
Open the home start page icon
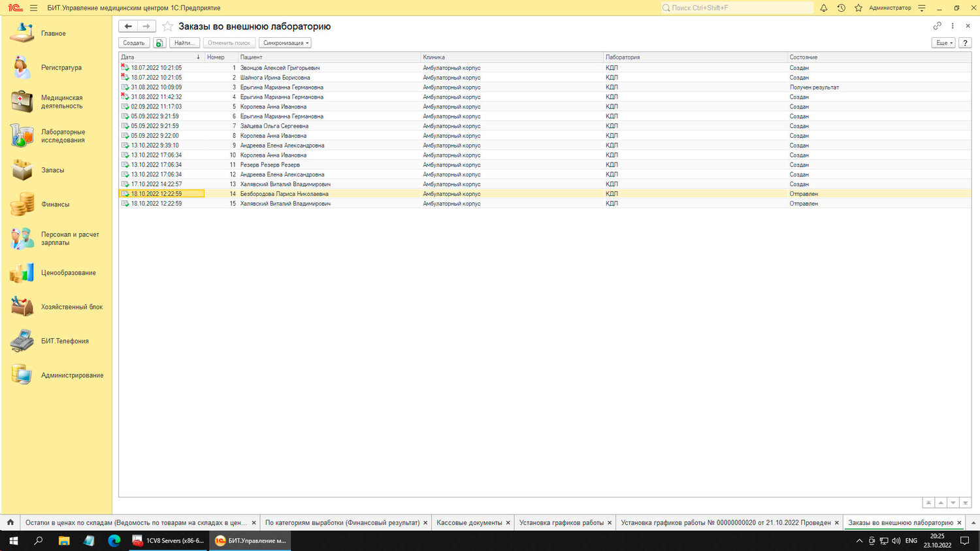(10, 522)
